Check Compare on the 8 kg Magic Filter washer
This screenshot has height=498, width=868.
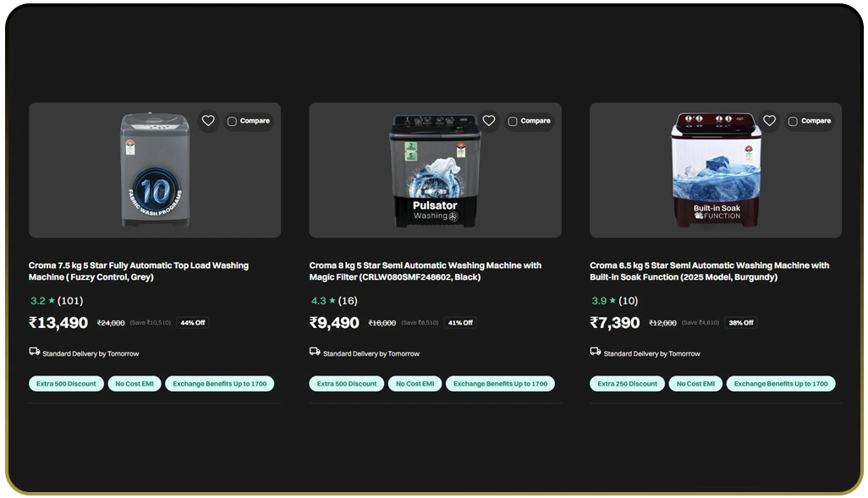click(511, 121)
